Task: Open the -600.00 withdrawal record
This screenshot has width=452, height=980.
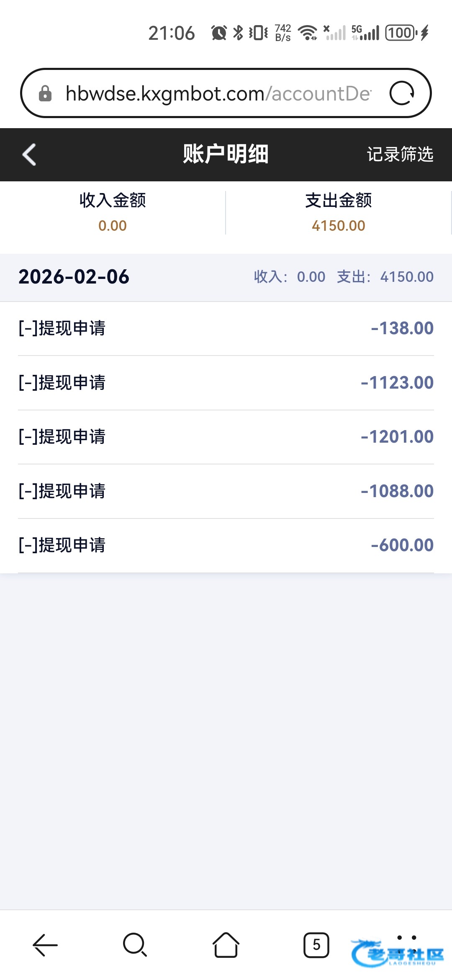Action: (x=226, y=545)
